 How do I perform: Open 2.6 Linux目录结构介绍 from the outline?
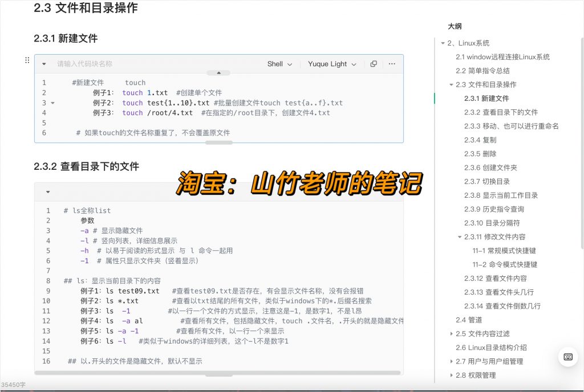click(492, 348)
